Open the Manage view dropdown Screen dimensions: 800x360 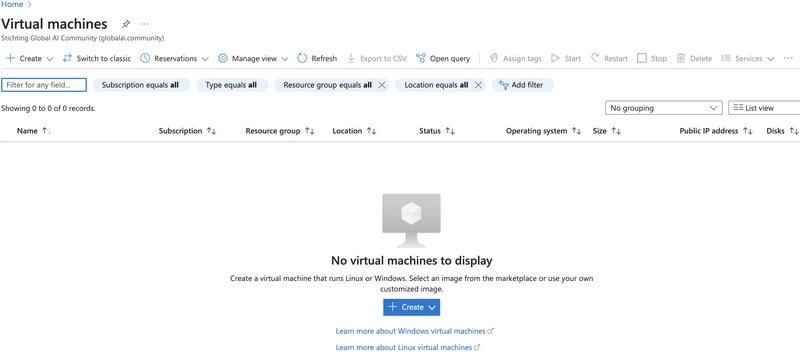(253, 59)
